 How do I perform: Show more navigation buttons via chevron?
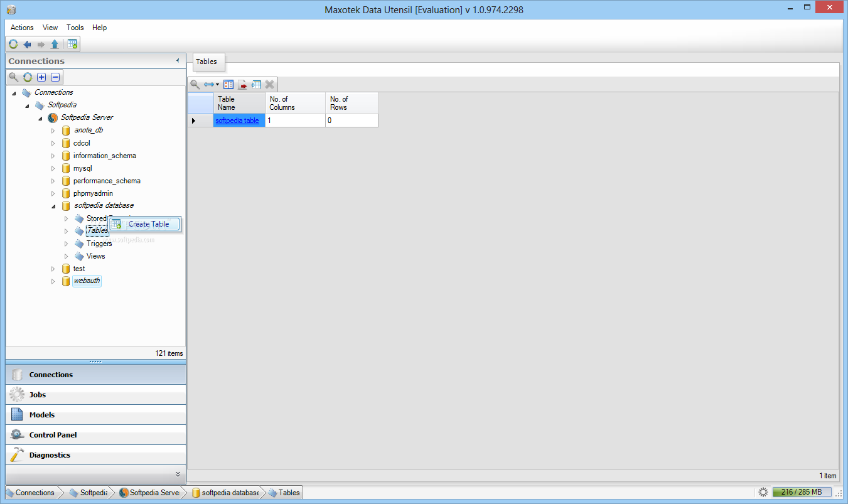[x=178, y=474]
